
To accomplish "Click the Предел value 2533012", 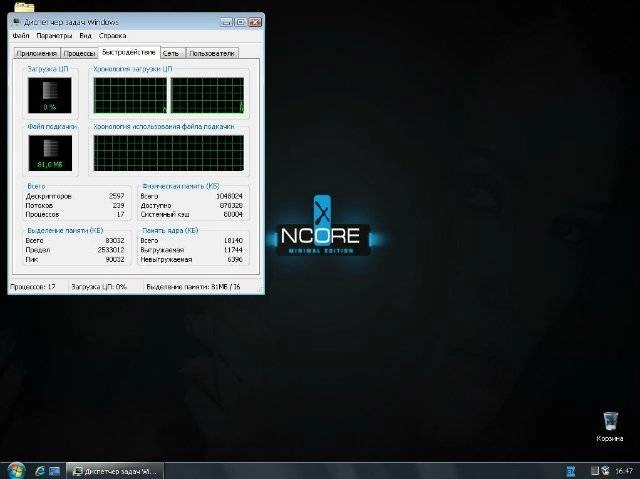I will 111,250.
